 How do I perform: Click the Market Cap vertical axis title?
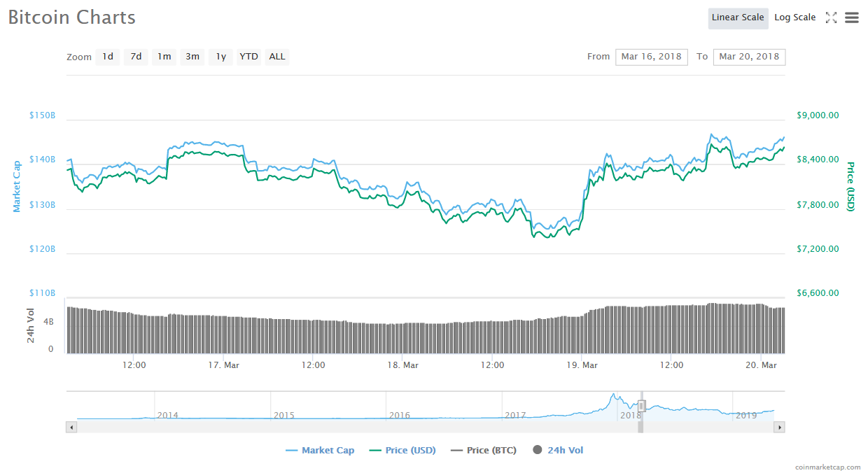[17, 186]
